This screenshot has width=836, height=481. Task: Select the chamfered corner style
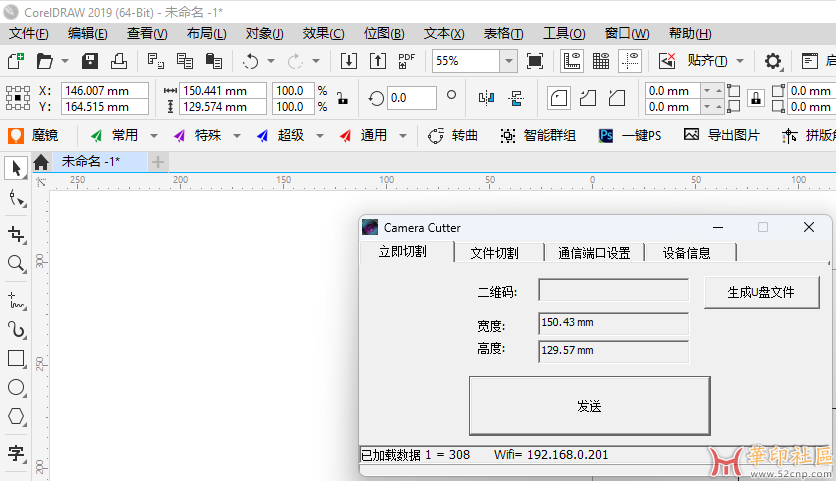(x=617, y=98)
